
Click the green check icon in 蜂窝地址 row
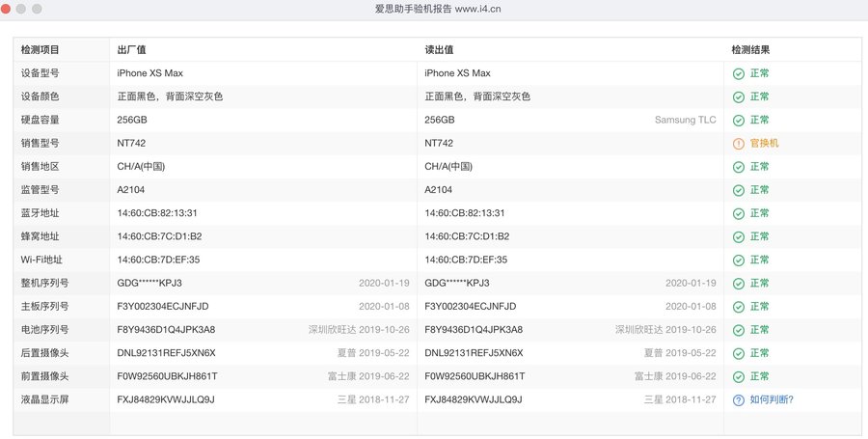(x=739, y=236)
